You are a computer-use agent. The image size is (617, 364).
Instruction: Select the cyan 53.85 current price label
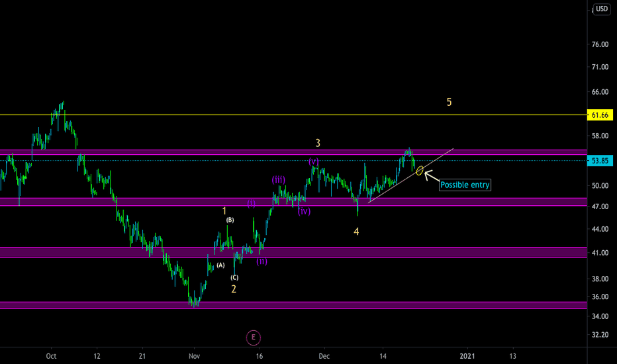(x=600, y=161)
